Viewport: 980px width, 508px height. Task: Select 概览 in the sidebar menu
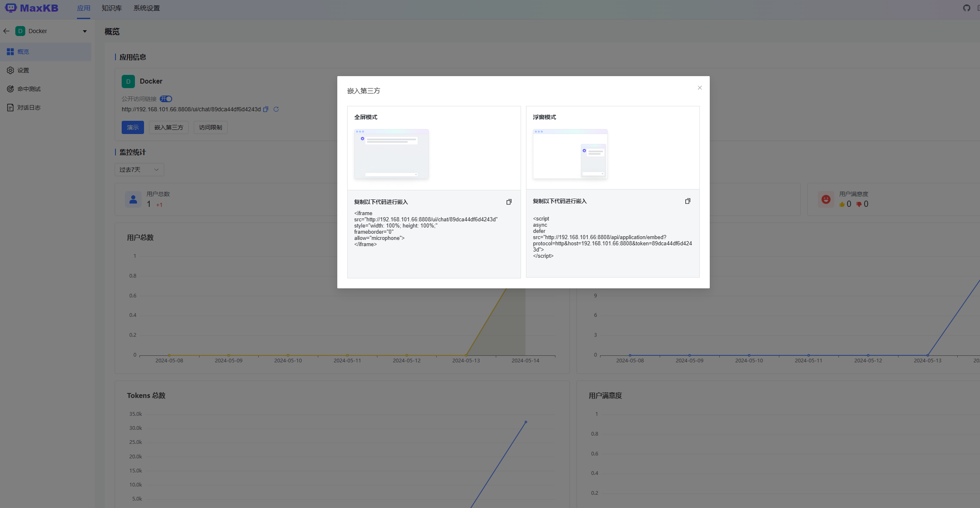click(x=46, y=52)
